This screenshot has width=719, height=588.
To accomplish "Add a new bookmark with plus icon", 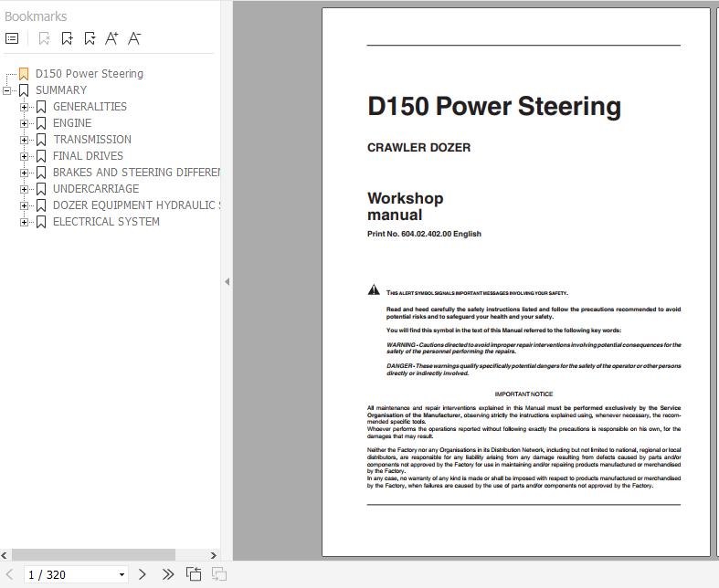I will click(x=67, y=38).
